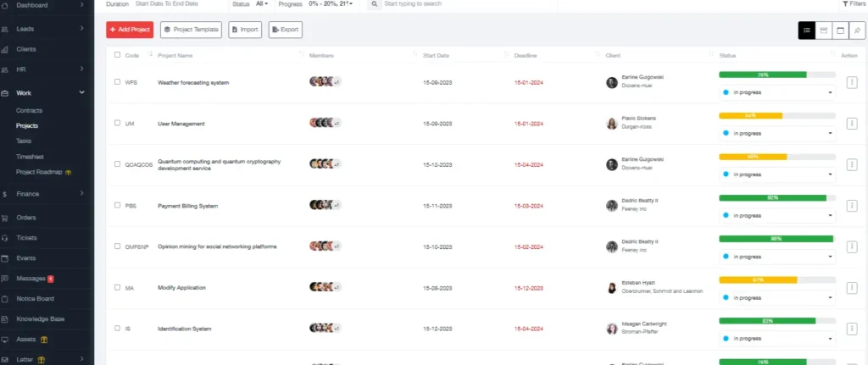
Task: Click the Add Project button
Action: point(130,30)
